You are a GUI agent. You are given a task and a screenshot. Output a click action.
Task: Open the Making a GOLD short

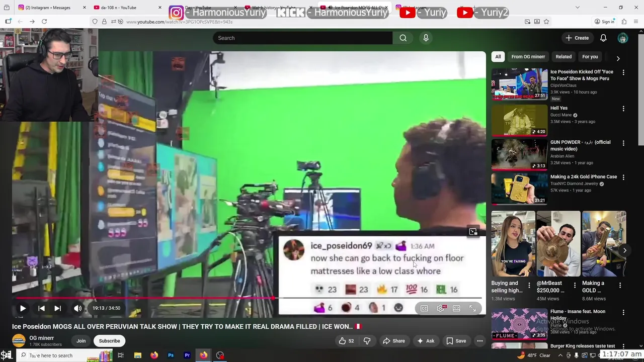point(604,244)
